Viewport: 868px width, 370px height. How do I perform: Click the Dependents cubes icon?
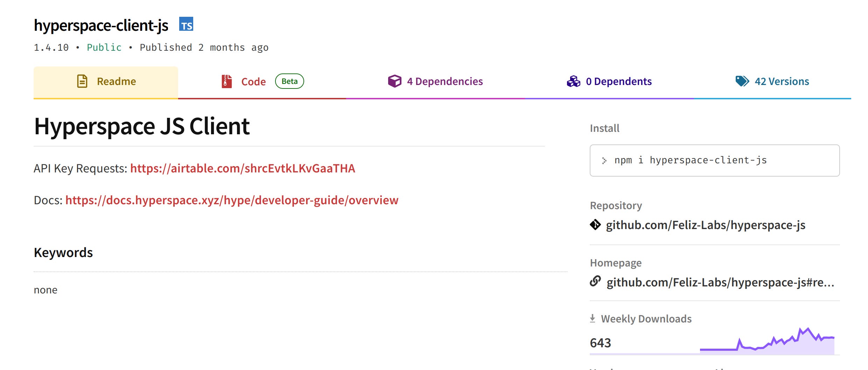(x=573, y=81)
